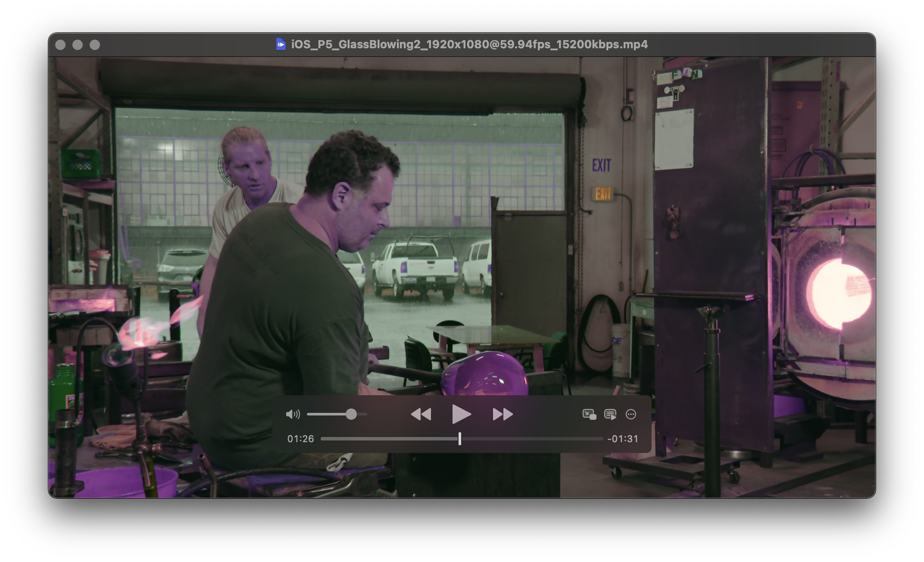This screenshot has height=562, width=924.
Task: Click the blue mp4 file icon in the title bar
Action: tap(281, 44)
